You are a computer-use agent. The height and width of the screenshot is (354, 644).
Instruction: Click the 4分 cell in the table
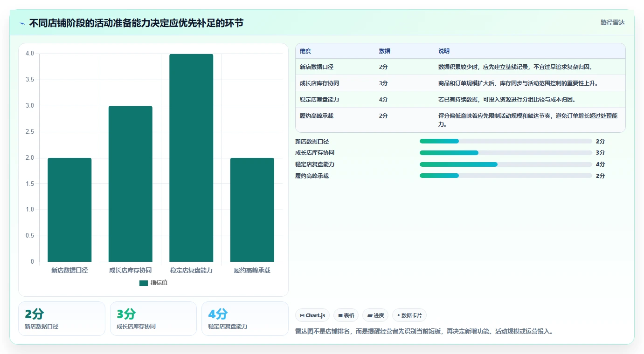tap(383, 100)
